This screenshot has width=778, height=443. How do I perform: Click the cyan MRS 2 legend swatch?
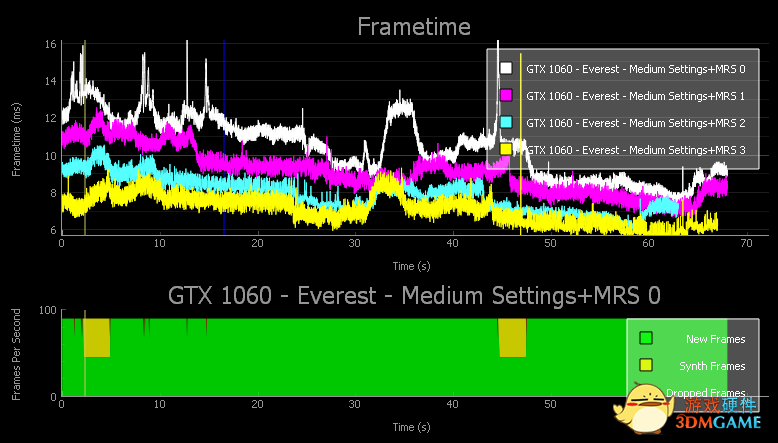coord(506,123)
